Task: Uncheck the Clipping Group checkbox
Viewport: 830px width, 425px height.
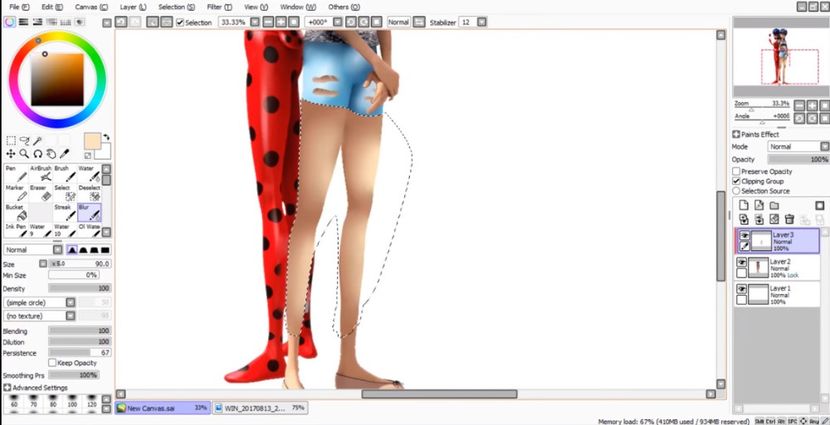Action: click(x=737, y=181)
